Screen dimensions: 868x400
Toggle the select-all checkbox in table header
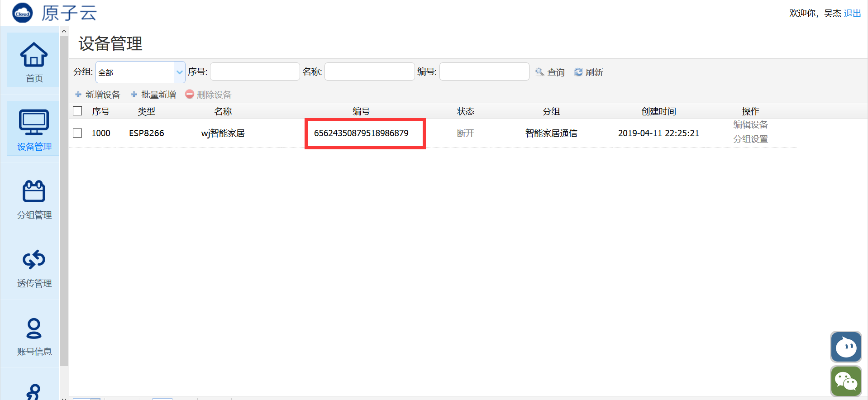pos(77,111)
